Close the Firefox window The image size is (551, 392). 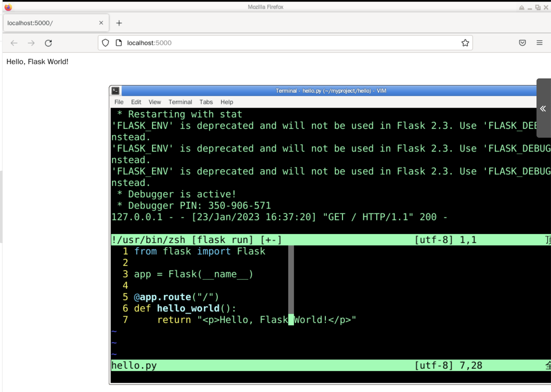point(546,7)
